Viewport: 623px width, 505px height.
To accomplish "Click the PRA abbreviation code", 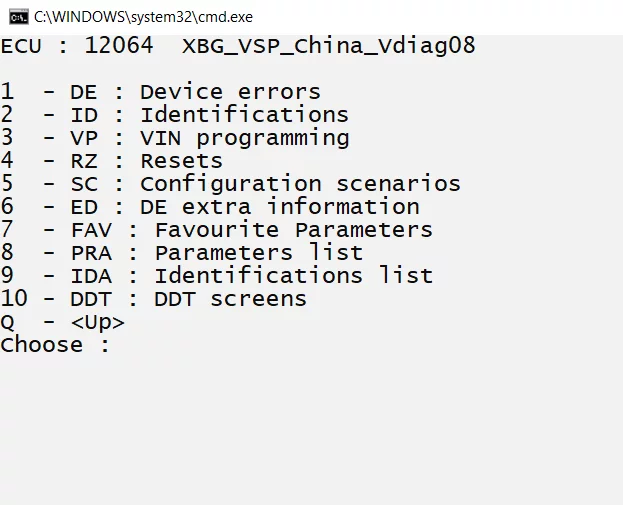I will pos(91,253).
